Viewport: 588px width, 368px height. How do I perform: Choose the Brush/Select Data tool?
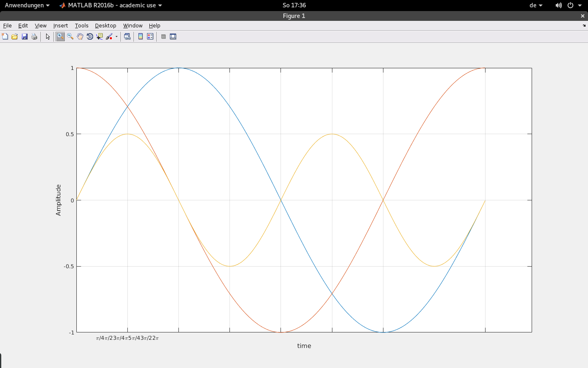coord(109,36)
